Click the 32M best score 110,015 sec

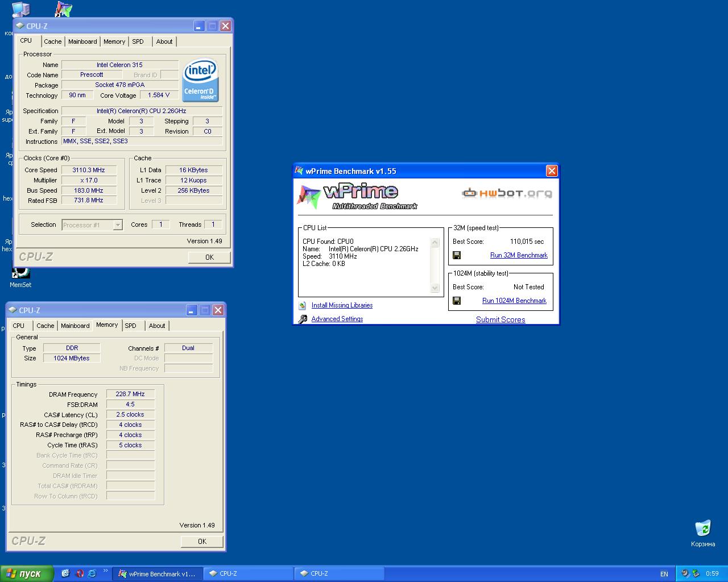pos(527,242)
